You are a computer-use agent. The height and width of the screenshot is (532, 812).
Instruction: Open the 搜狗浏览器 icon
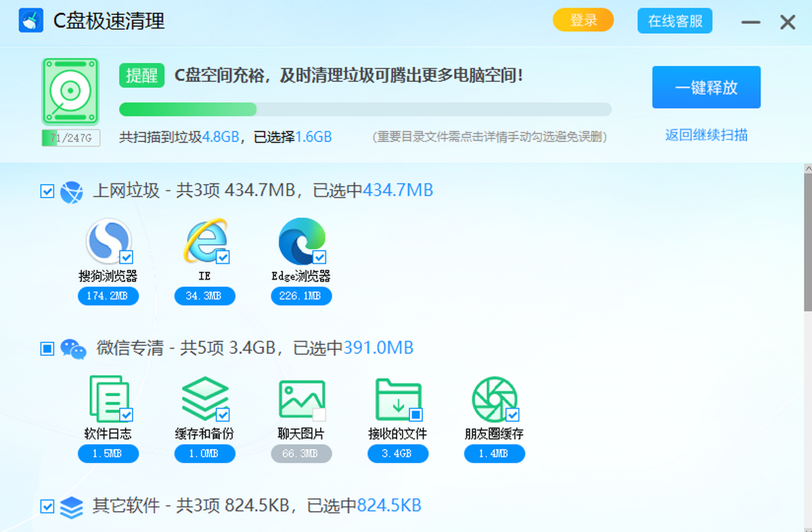(x=108, y=241)
